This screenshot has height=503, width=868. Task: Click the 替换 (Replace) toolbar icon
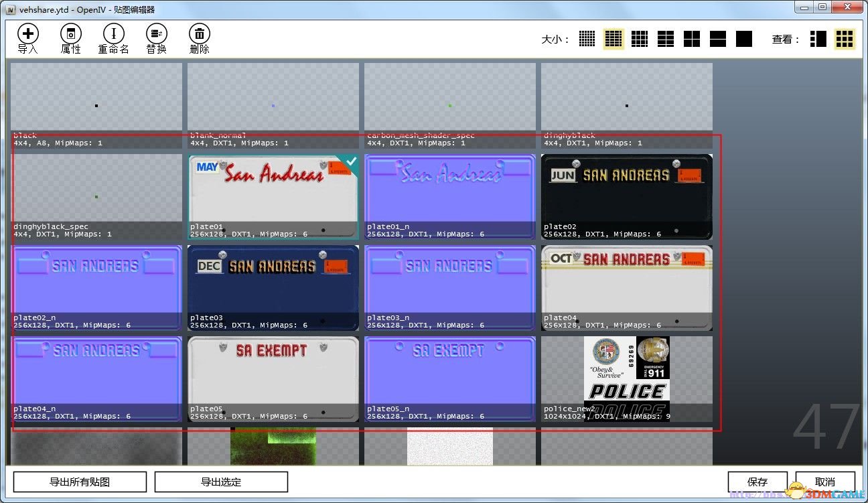click(x=156, y=34)
